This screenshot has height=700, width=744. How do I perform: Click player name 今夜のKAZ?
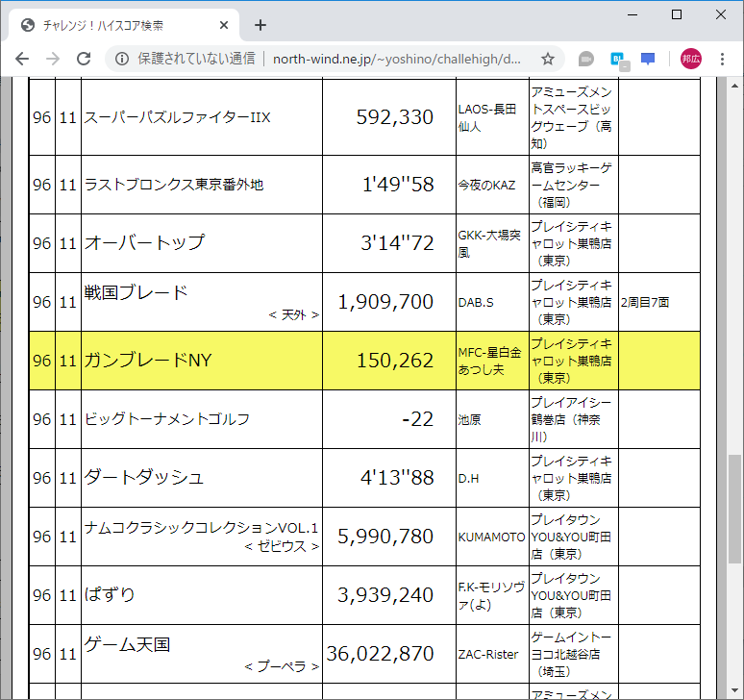point(486,185)
